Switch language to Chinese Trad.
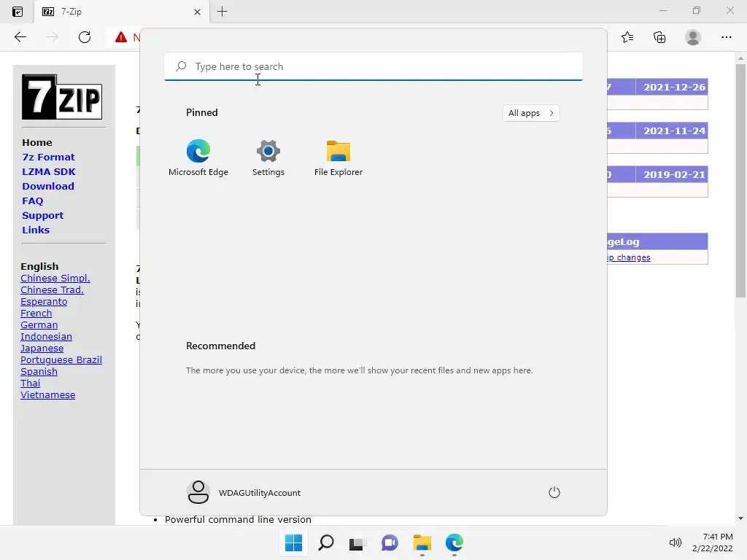This screenshot has height=560, width=747. pos(52,290)
